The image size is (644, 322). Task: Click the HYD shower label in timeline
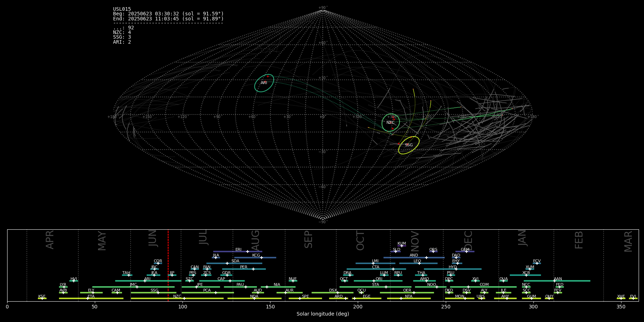tap(453, 267)
